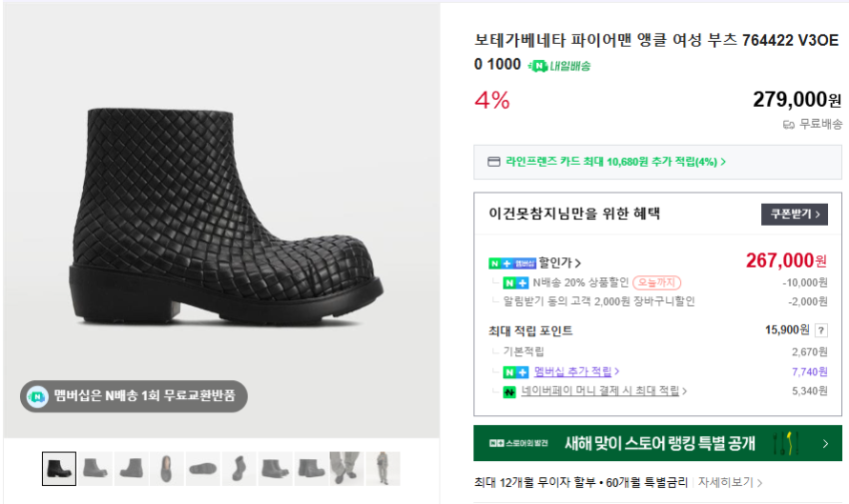Open 자세히보기 installment details
This screenshot has height=504, width=849.
[x=729, y=482]
